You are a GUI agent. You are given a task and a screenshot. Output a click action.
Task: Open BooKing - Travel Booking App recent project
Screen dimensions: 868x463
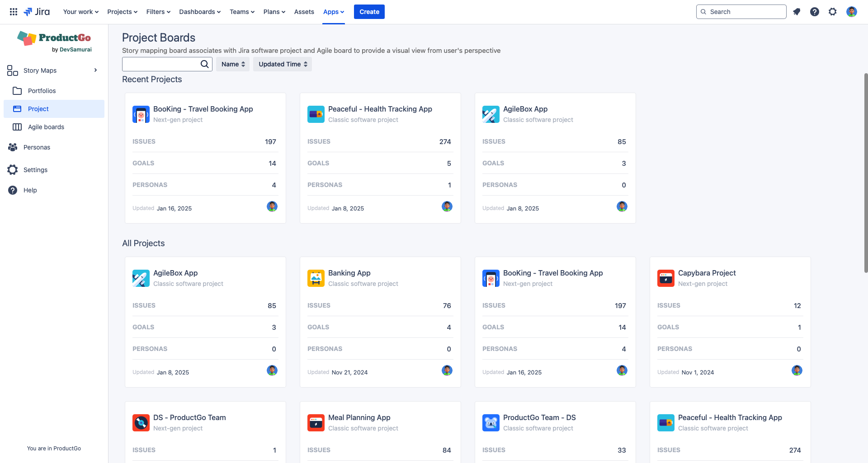(203, 109)
